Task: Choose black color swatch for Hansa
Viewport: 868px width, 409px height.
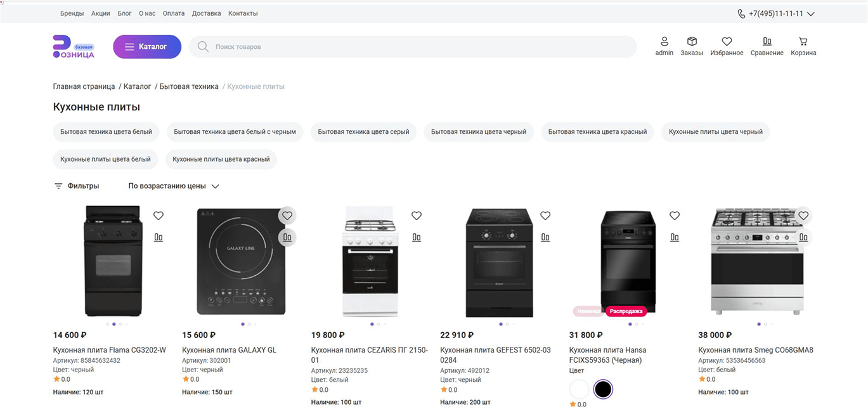Action: pyautogui.click(x=603, y=389)
